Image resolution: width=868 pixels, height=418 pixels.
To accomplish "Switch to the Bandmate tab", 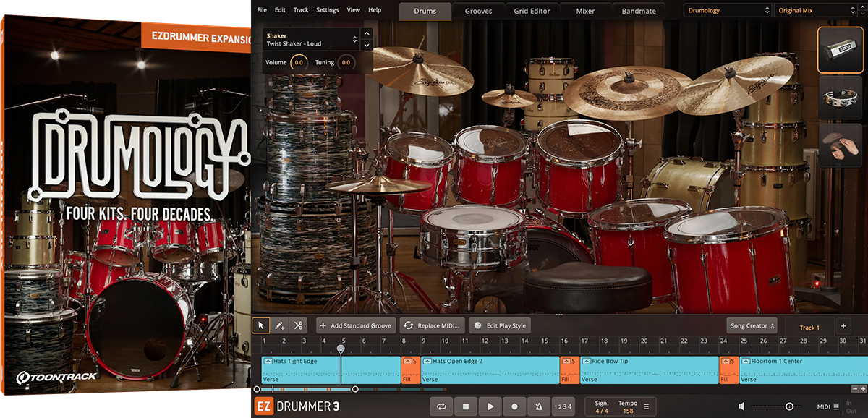I will coord(639,11).
